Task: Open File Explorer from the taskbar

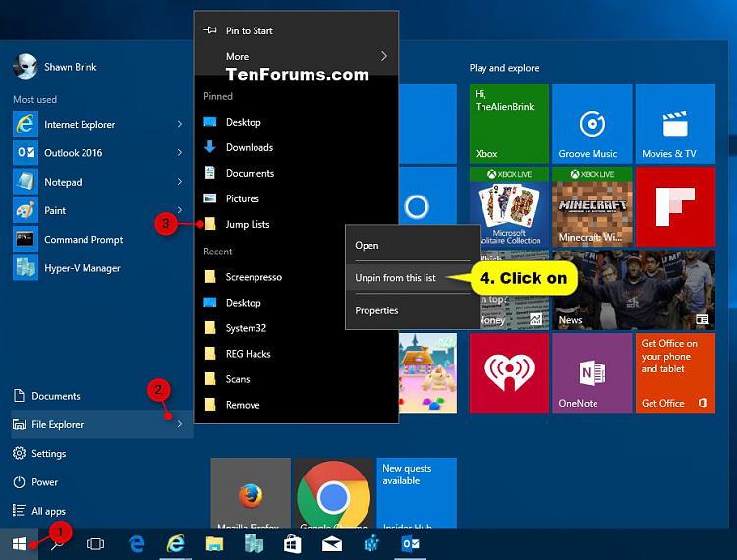Action: 214,544
